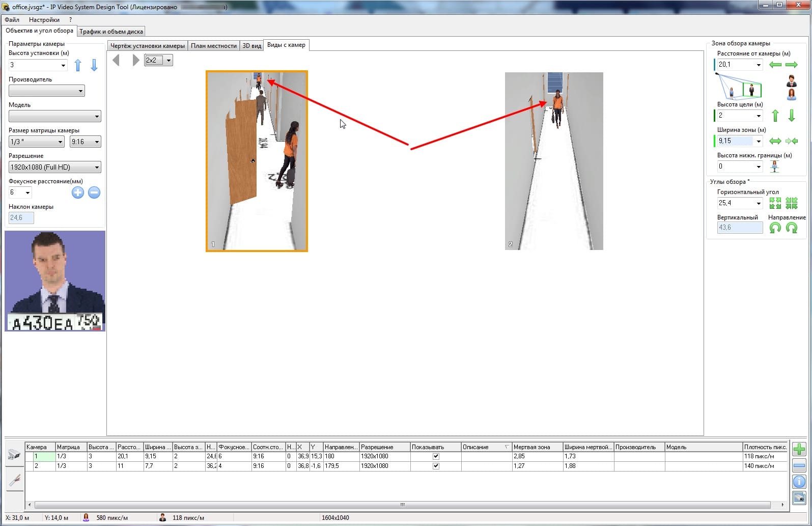This screenshot has height=526, width=812.
Task: Open horizontal angle 25,4 dropdown
Action: point(759,203)
